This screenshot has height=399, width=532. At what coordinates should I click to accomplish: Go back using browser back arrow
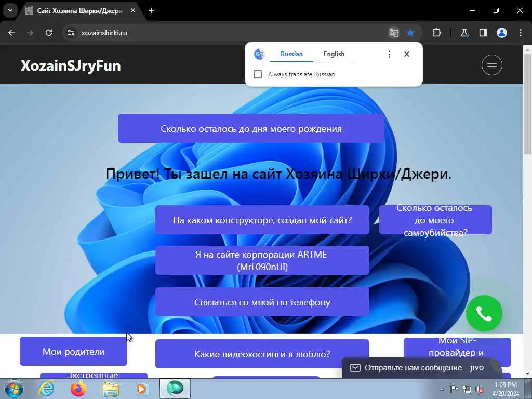11,33
